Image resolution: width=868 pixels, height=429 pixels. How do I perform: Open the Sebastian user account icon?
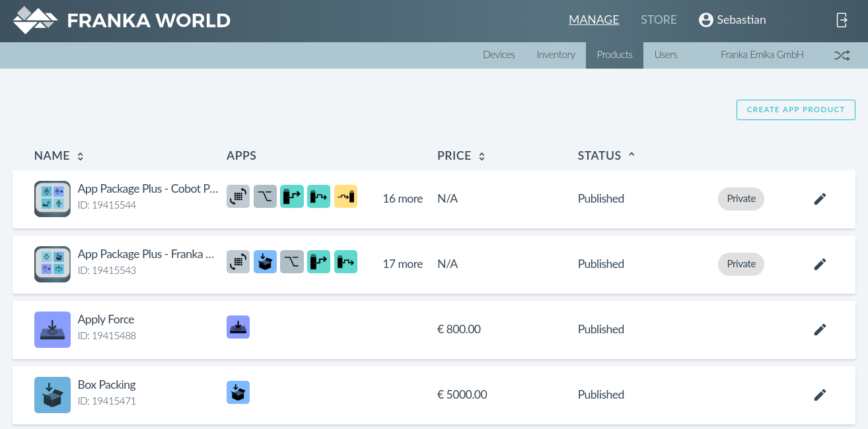pos(706,20)
